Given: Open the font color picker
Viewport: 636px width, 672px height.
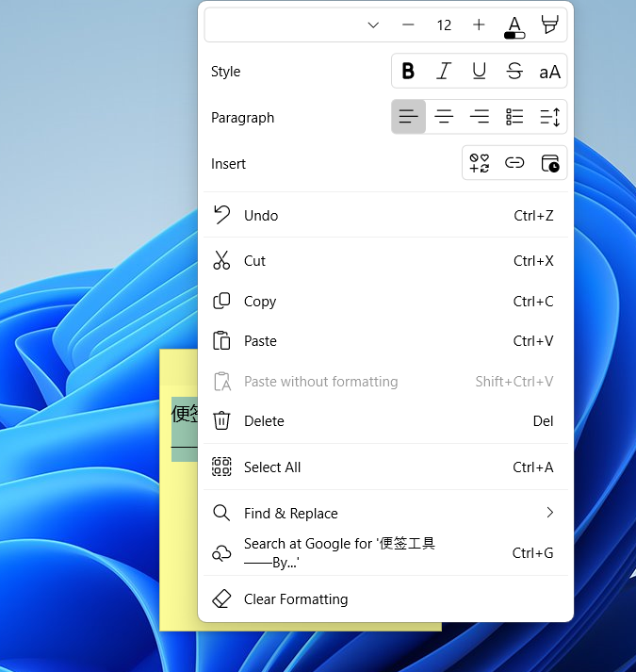Looking at the screenshot, I should click(x=514, y=26).
